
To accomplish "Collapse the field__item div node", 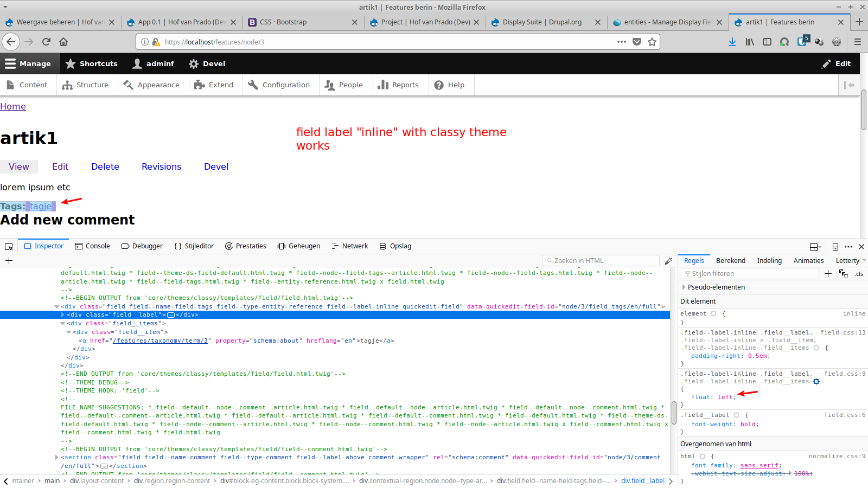I will 69,332.
